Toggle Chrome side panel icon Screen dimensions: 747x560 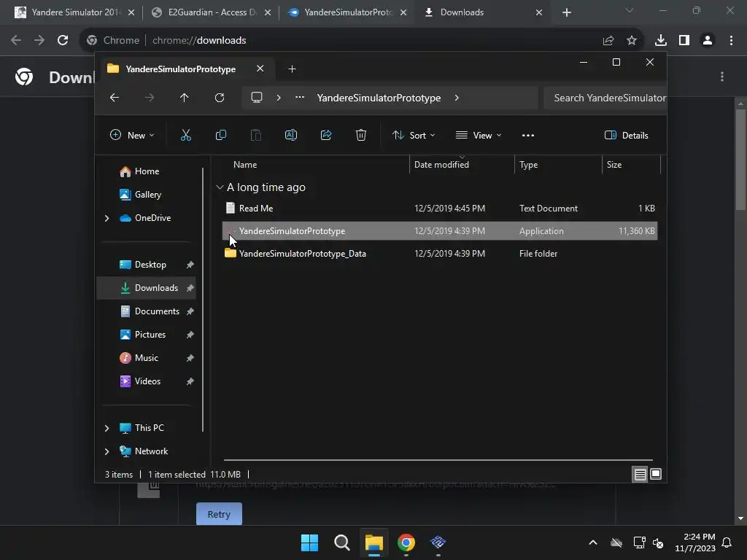click(x=684, y=41)
